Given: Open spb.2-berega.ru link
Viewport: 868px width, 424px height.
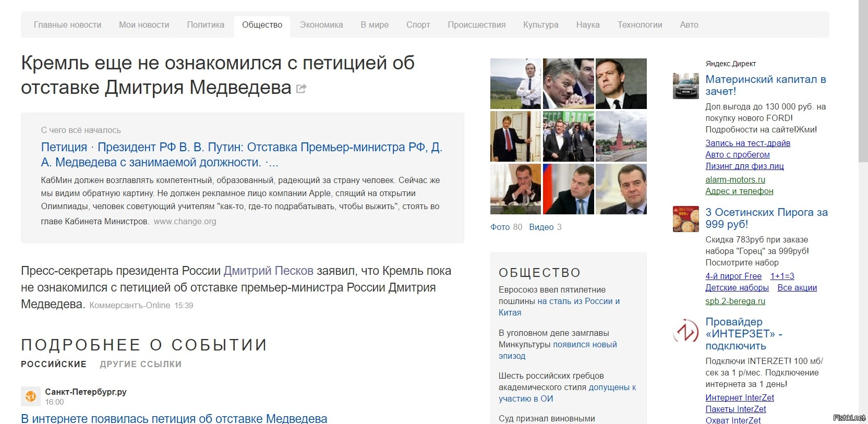Looking at the screenshot, I should [x=735, y=301].
